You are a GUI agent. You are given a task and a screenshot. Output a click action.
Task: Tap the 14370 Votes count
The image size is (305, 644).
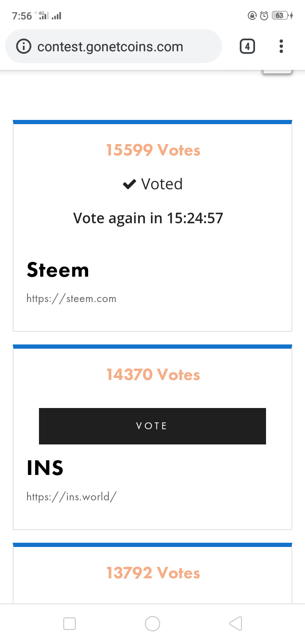point(153,375)
